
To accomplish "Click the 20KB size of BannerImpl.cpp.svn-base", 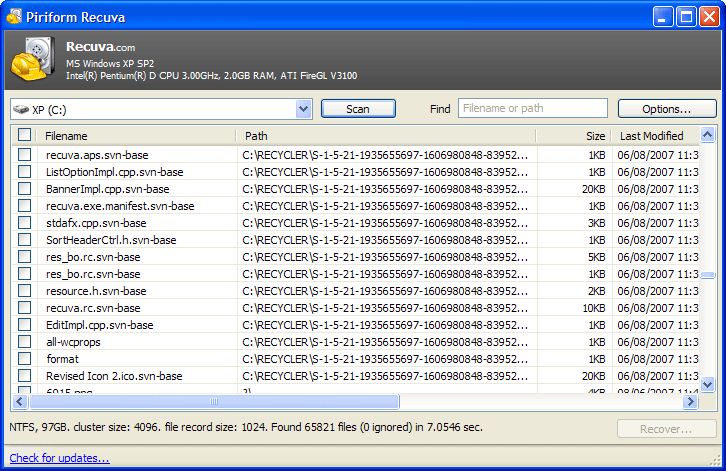I will click(x=594, y=189).
